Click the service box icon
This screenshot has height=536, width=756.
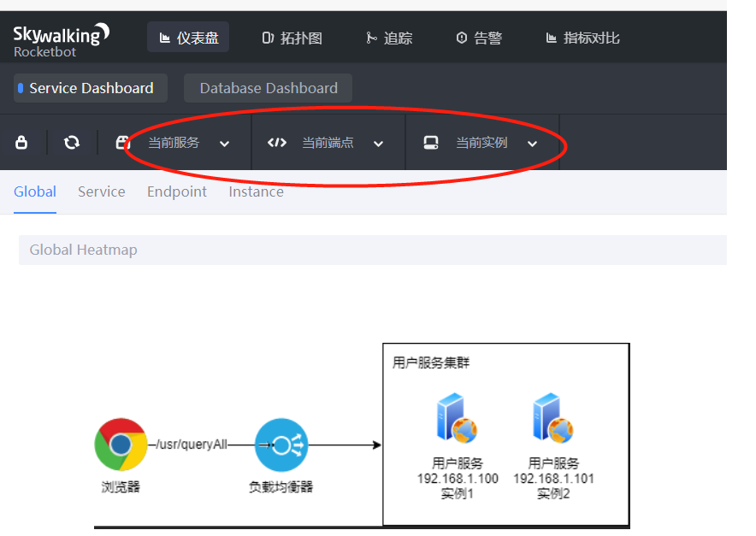pos(122,142)
